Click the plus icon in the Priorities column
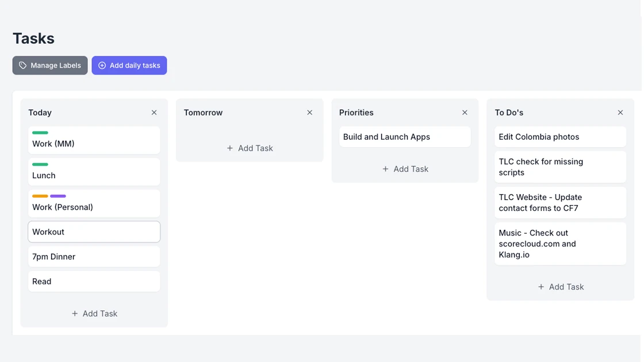The height and width of the screenshot is (362, 644). tap(386, 169)
